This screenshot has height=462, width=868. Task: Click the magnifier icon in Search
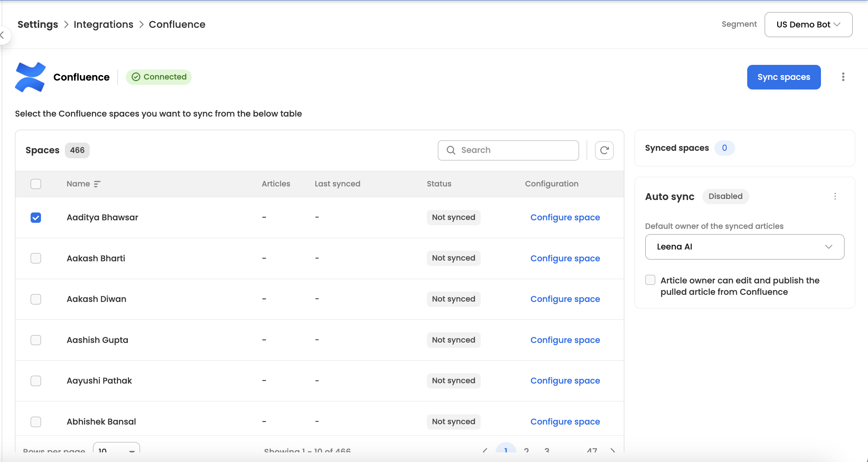451,150
